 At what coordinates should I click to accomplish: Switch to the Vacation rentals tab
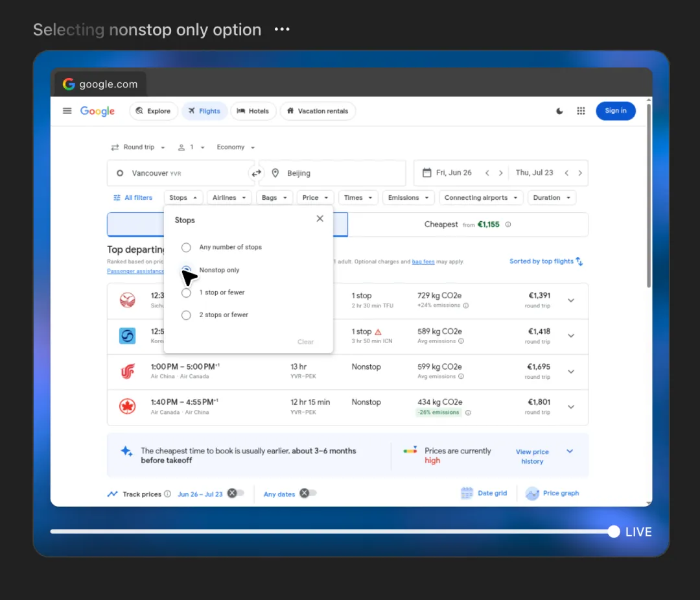coord(318,111)
